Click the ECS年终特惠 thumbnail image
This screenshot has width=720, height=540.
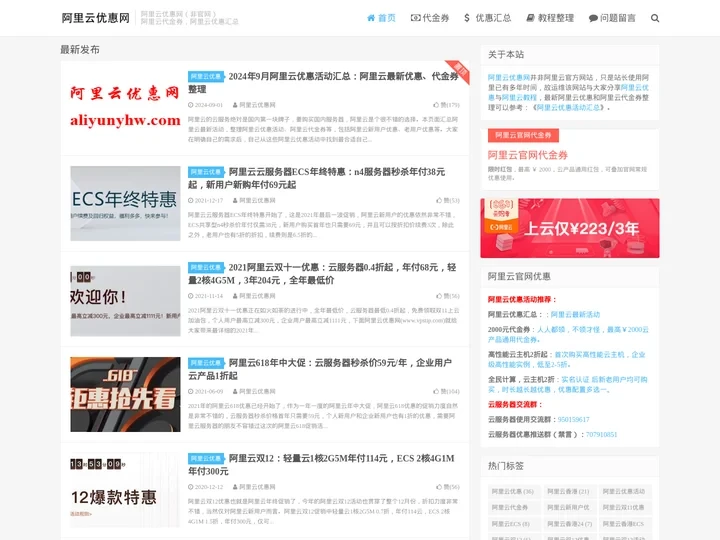tap(125, 203)
